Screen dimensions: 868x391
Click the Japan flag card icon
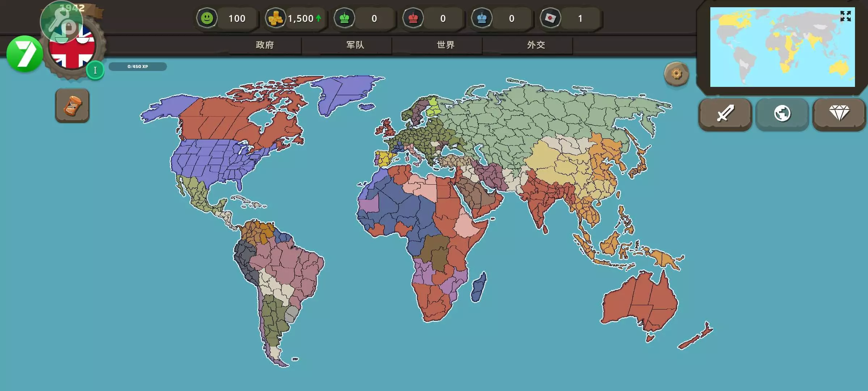pos(550,18)
